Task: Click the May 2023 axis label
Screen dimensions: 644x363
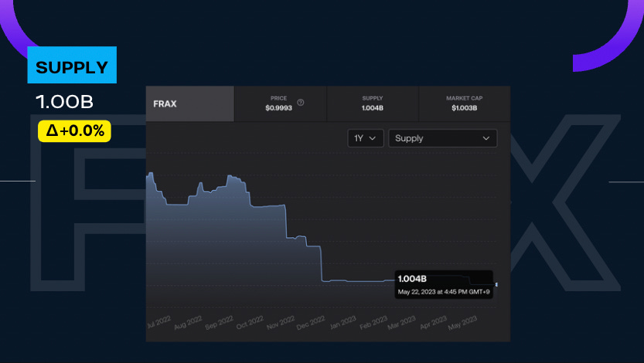Action: [462, 322]
